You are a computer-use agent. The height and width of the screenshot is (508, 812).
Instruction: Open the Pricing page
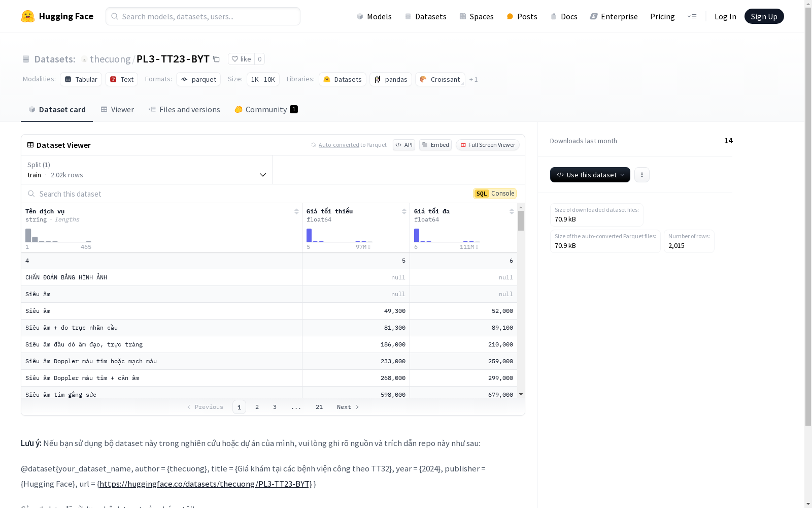(x=662, y=16)
